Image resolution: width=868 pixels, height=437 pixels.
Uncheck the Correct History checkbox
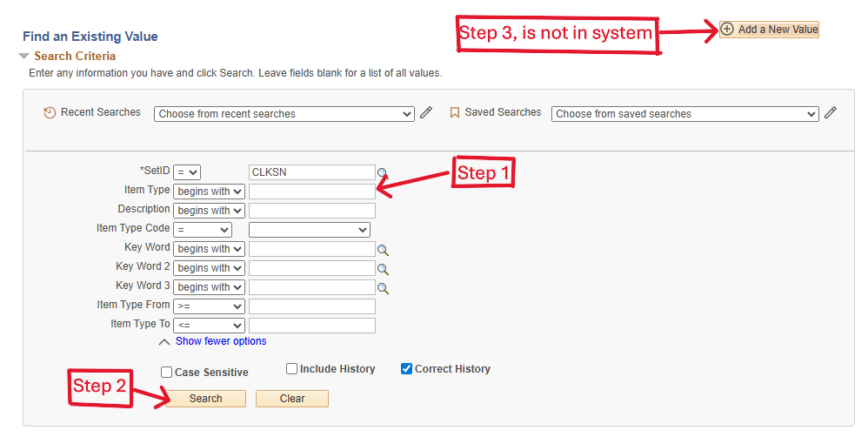[406, 369]
